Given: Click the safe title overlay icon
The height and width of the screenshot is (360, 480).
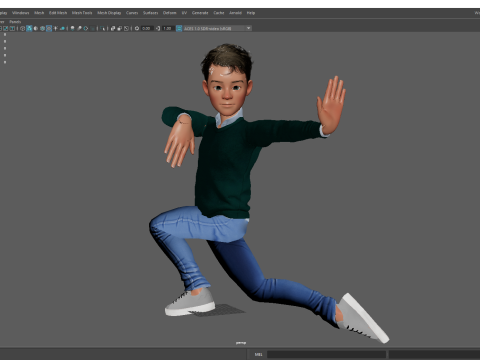Looking at the screenshot, I should coord(12,28).
